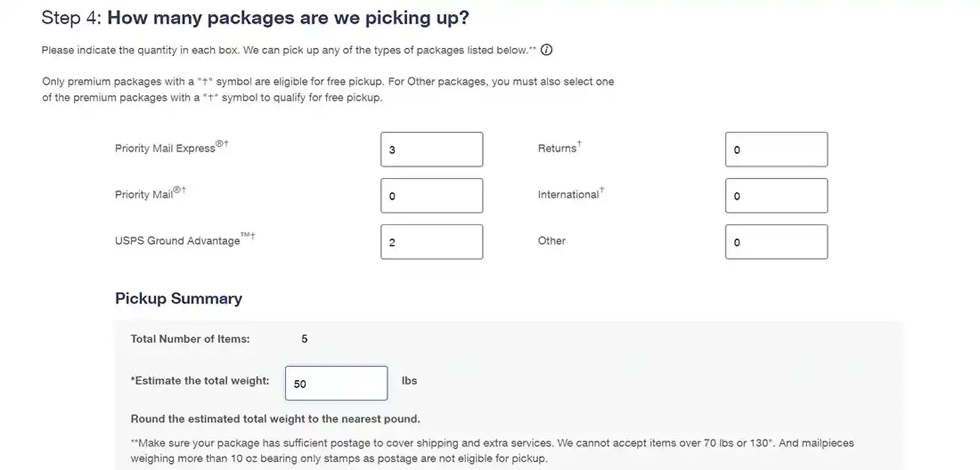Image resolution: width=980 pixels, height=470 pixels.
Task: Click the estimated total weight field
Action: 336,383
